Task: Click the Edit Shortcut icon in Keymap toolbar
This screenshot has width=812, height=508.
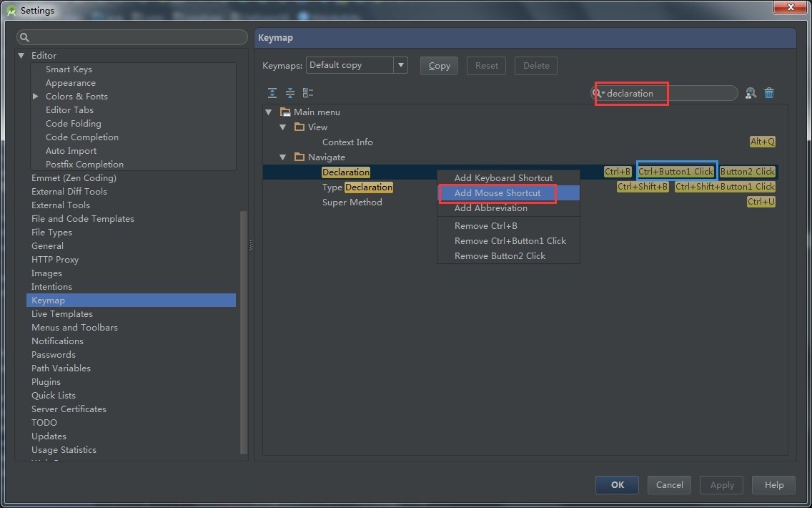Action: pos(308,93)
